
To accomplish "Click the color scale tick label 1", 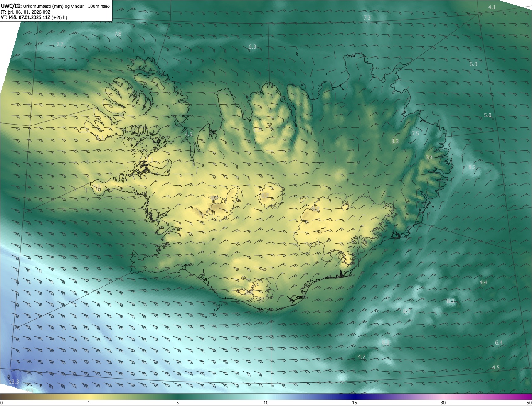I will tap(89, 403).
